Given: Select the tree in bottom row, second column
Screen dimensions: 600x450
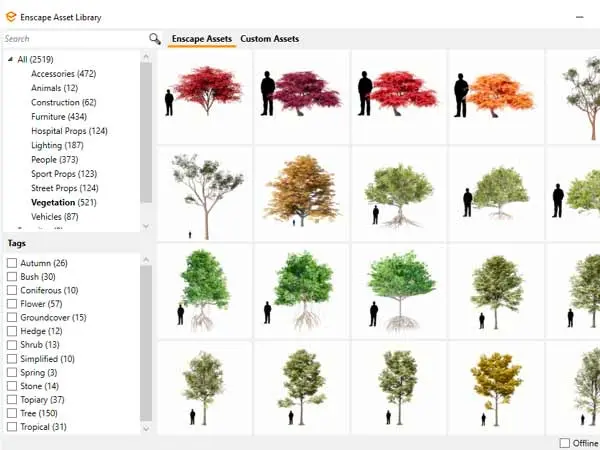Looking at the screenshot, I should coord(302,388).
